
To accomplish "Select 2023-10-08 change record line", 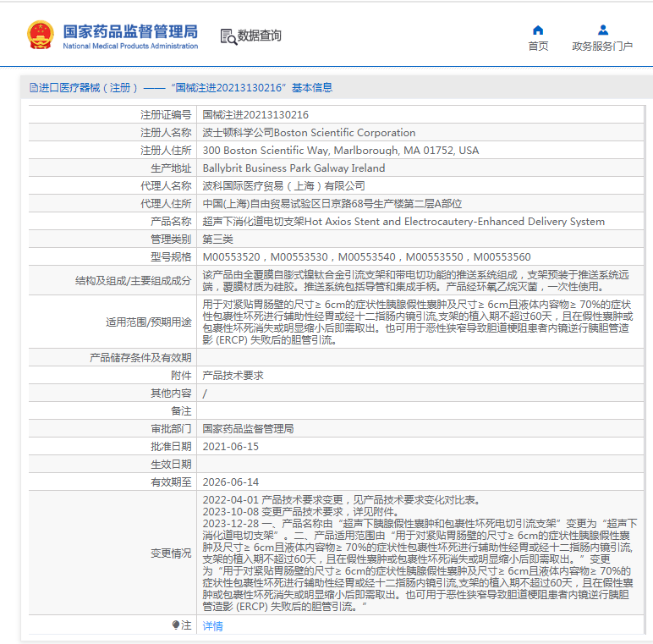I will [x=300, y=511].
